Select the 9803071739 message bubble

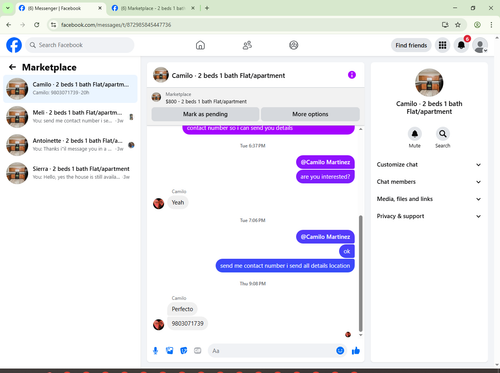point(187,323)
